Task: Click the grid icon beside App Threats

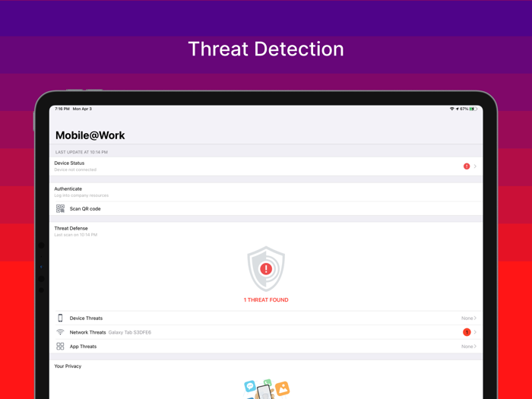Action: coord(60,346)
